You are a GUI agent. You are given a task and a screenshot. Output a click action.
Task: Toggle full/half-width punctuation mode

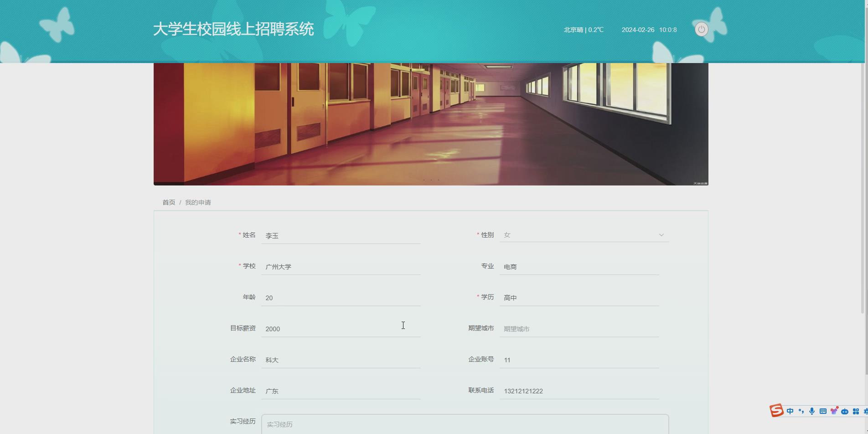tap(801, 411)
